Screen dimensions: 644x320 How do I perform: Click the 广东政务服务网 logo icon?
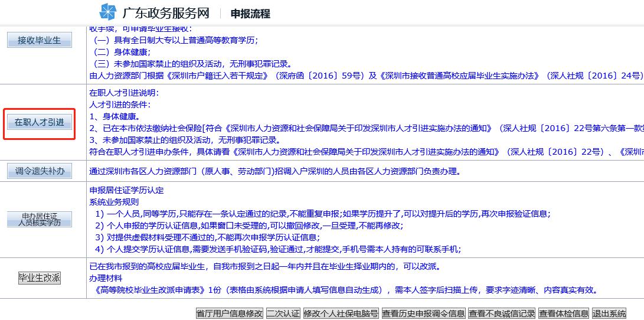[108, 12]
